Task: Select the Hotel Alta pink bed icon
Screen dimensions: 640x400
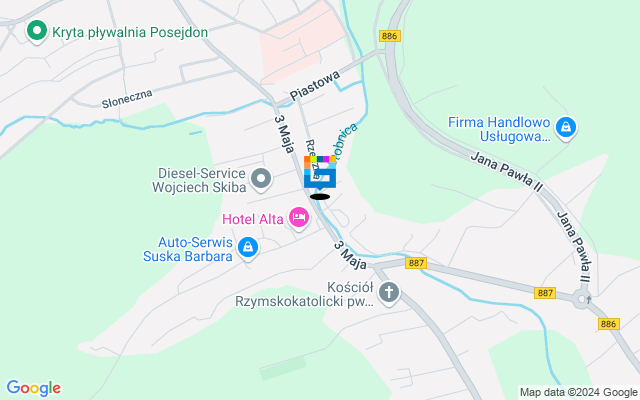Action: [x=299, y=218]
